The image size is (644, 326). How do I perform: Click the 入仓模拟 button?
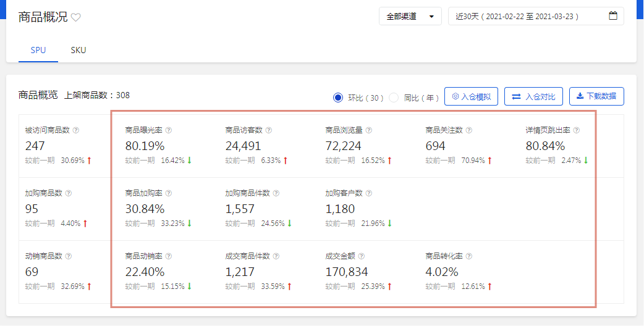pos(471,96)
